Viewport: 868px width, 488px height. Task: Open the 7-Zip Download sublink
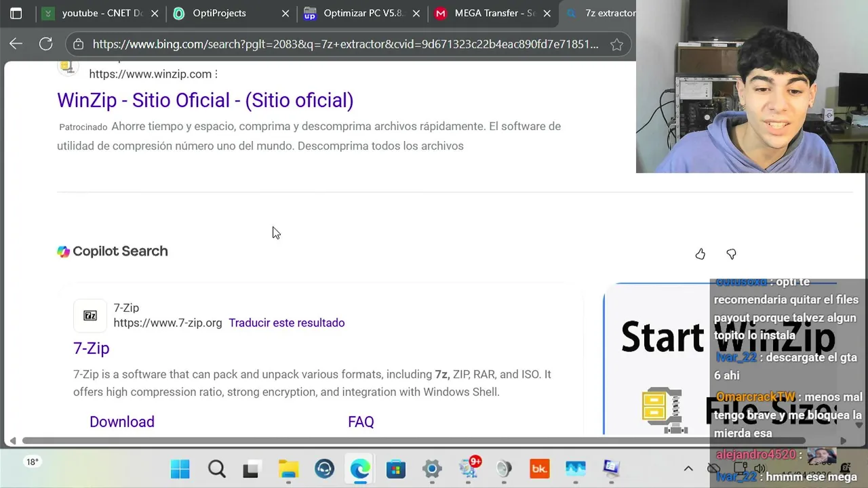(122, 422)
